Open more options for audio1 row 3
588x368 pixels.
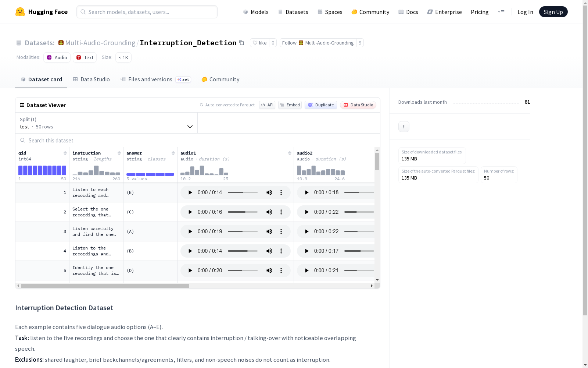[x=281, y=231]
